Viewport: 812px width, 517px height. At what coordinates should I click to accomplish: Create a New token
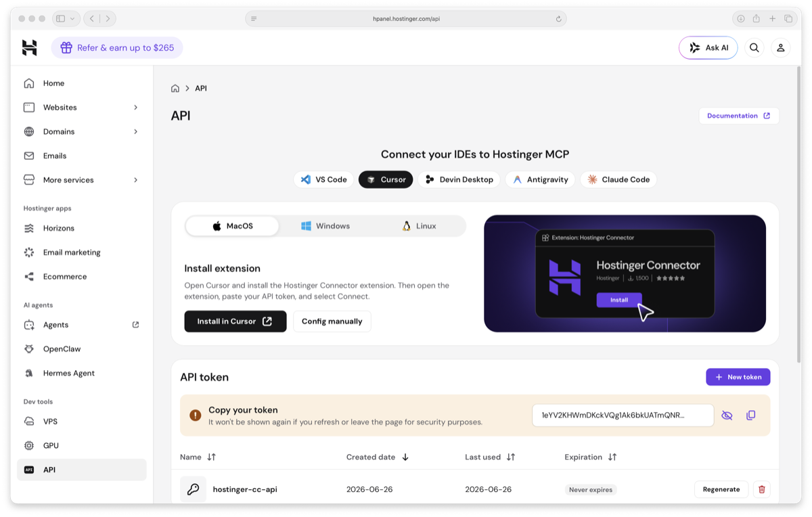point(738,377)
